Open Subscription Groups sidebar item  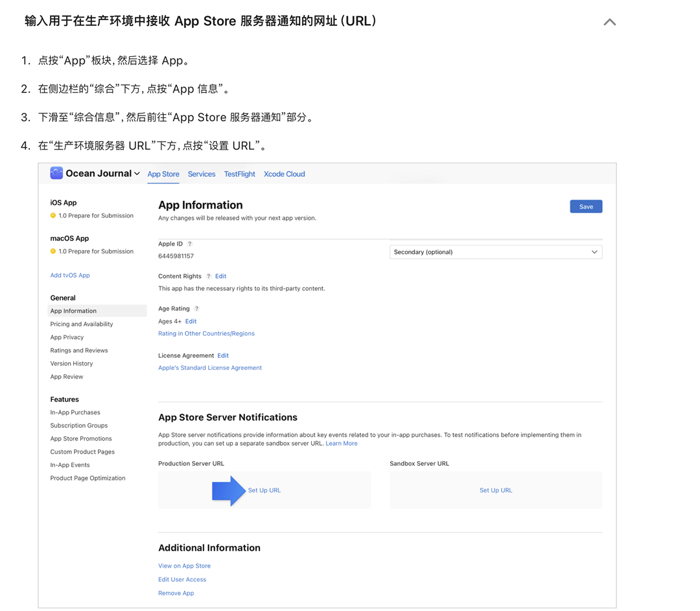point(79,426)
